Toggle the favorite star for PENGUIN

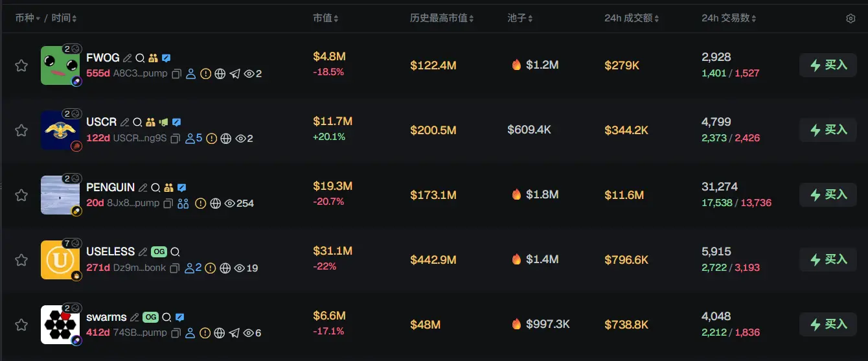tap(21, 195)
